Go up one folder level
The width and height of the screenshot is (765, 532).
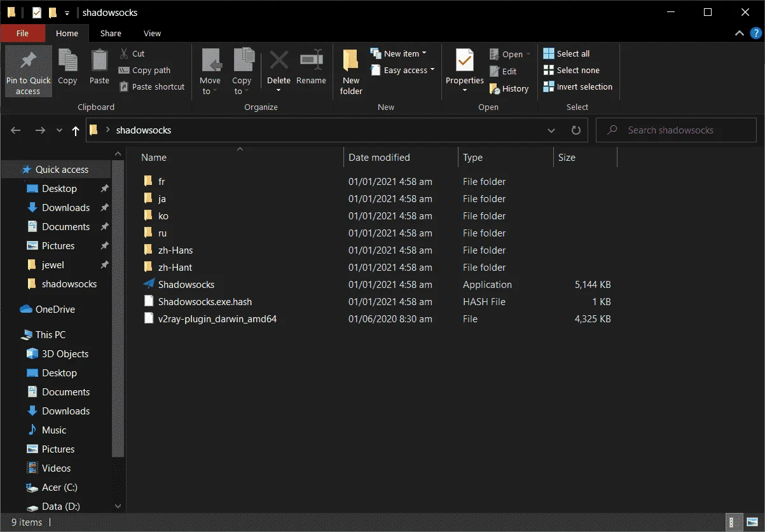pyautogui.click(x=76, y=130)
